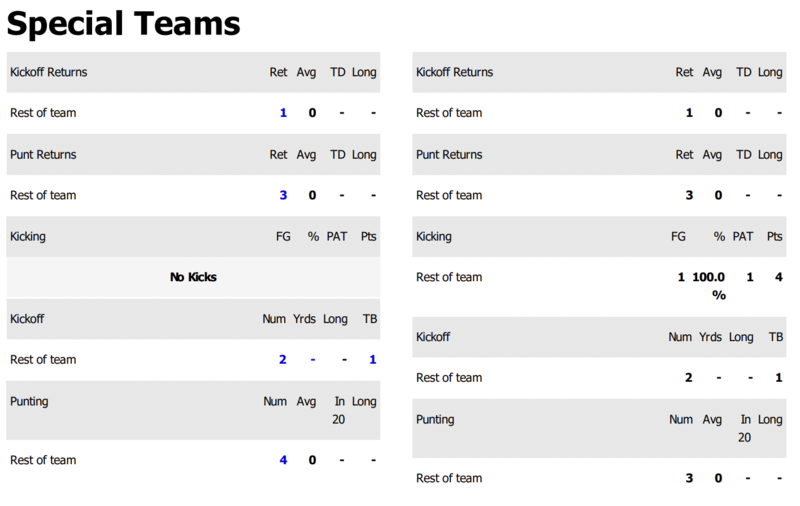Click the blue Kickoff Returns Ret value 1
800x506 pixels.
coord(283,113)
